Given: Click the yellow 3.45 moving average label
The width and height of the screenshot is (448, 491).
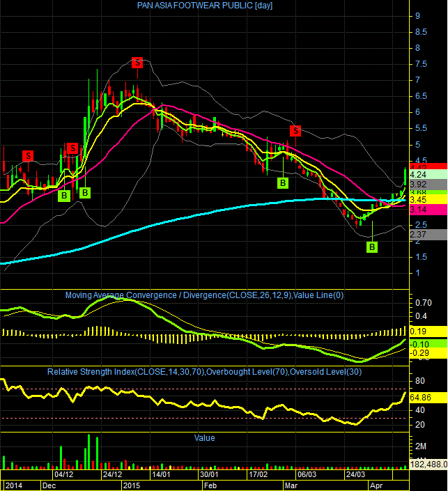Looking at the screenshot, I should click(428, 200).
